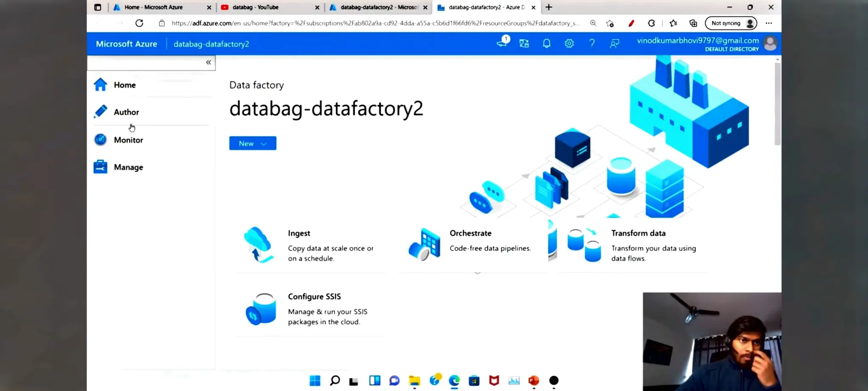
Task: Open the account avatar menu
Action: (770, 43)
